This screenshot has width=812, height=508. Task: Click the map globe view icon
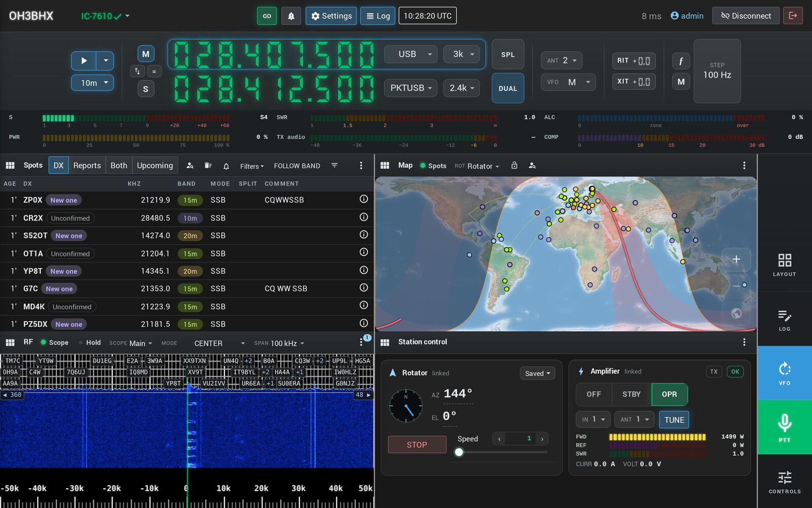(736, 313)
